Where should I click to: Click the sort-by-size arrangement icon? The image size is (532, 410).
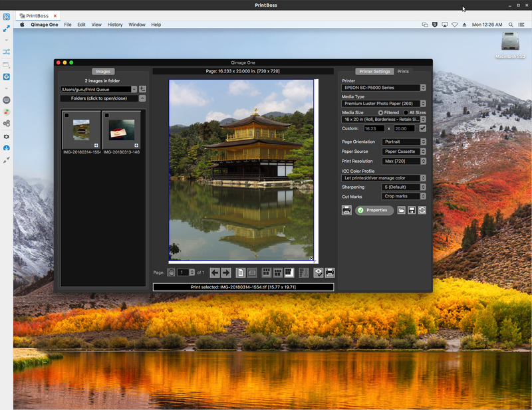[x=304, y=272]
